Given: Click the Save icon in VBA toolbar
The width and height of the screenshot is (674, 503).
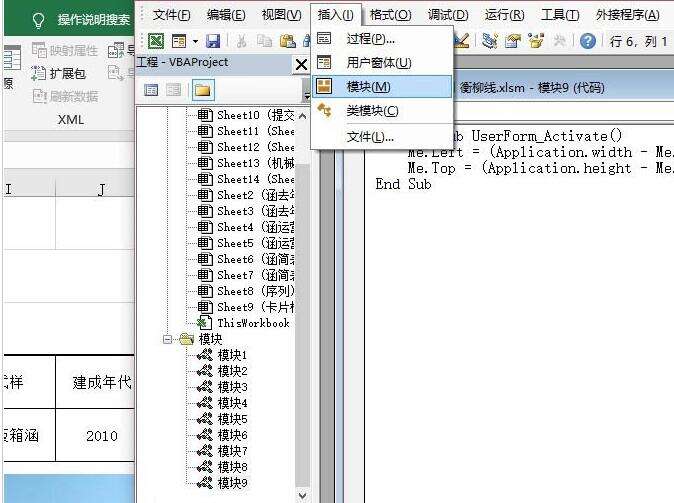Looking at the screenshot, I should (x=213, y=41).
